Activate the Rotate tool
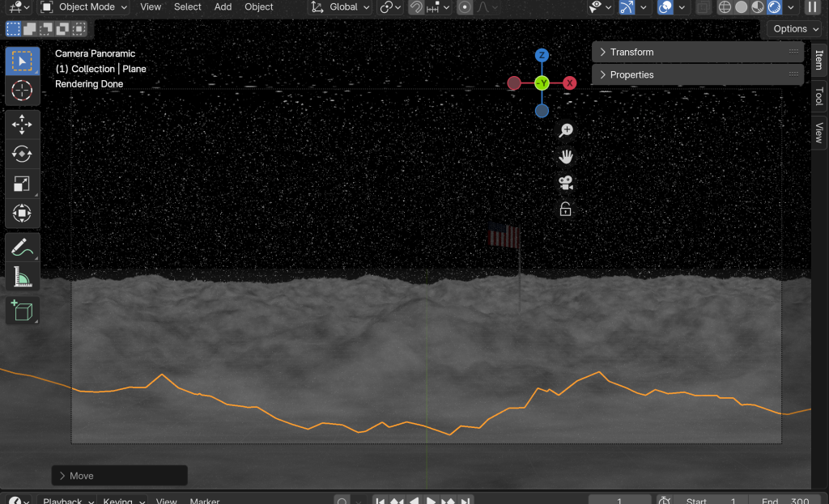 22,154
